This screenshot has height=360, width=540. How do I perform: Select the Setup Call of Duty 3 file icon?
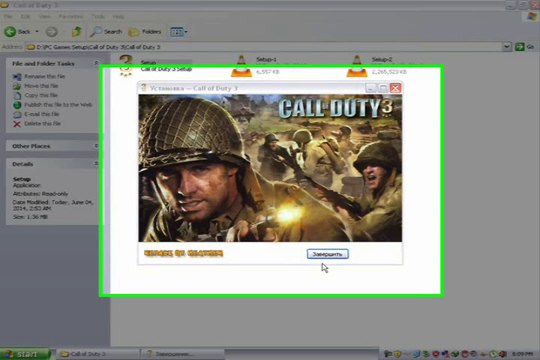pyautogui.click(x=126, y=65)
